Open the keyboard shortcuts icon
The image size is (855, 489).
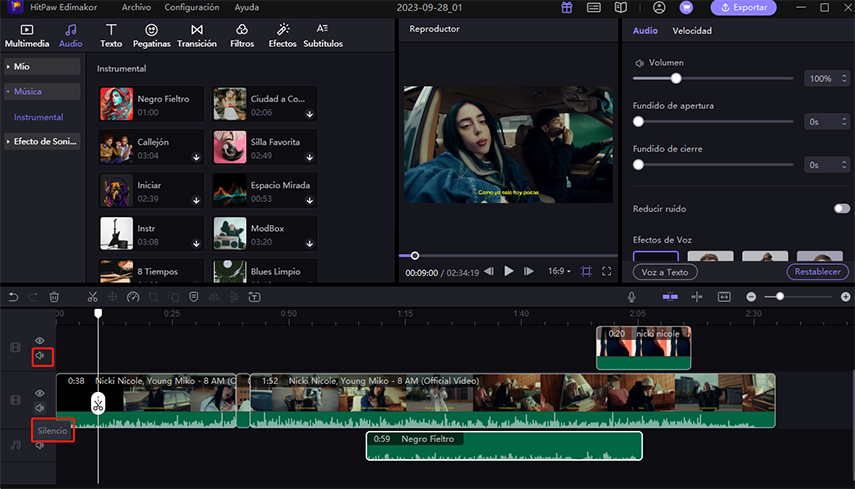[594, 8]
